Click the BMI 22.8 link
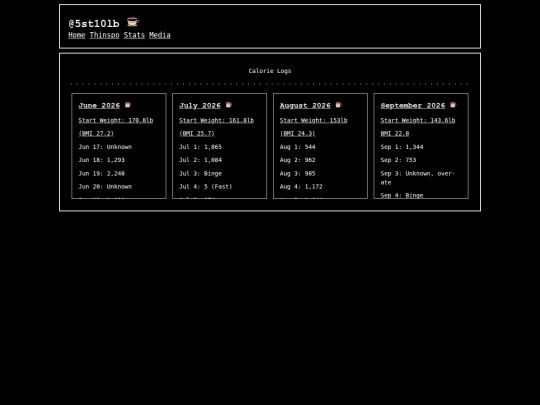This screenshot has width=540, height=405. (x=395, y=133)
